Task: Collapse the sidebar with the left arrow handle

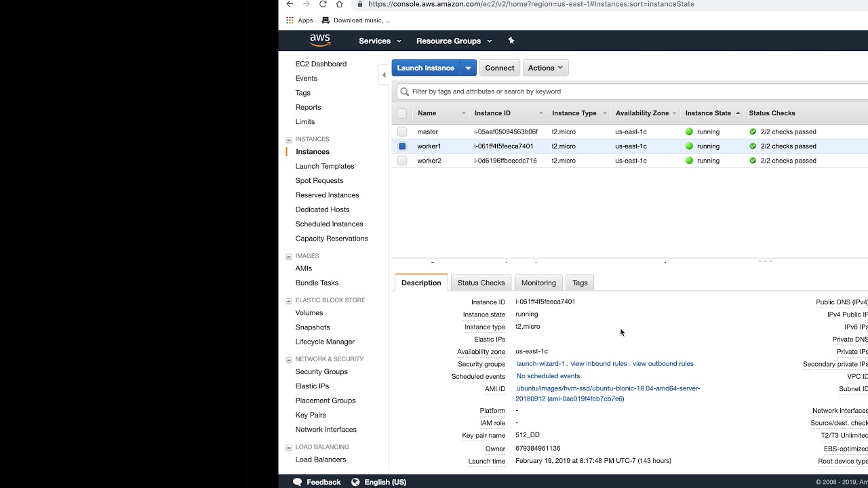Action: click(384, 75)
